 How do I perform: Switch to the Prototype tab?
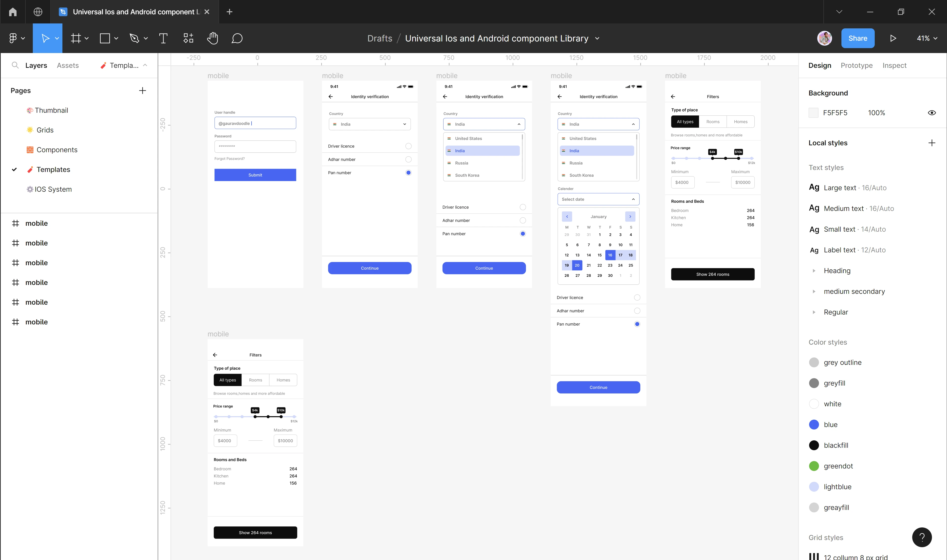pyautogui.click(x=856, y=65)
